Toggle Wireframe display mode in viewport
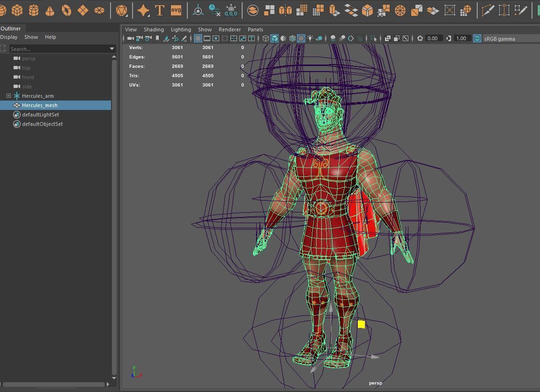The image size is (540, 392). (266, 38)
